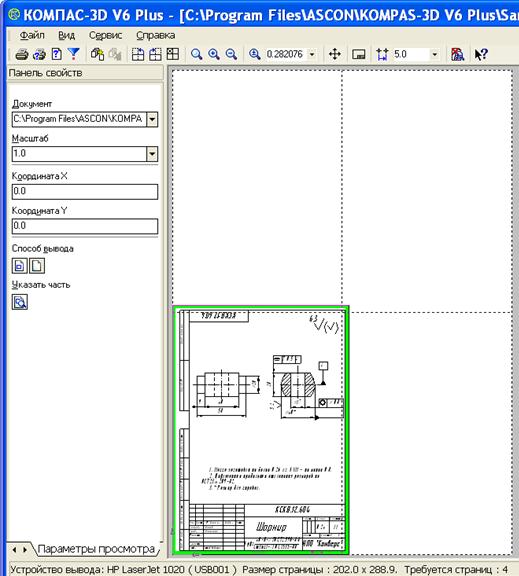
Task: Click the Координата X input field
Action: (85, 191)
